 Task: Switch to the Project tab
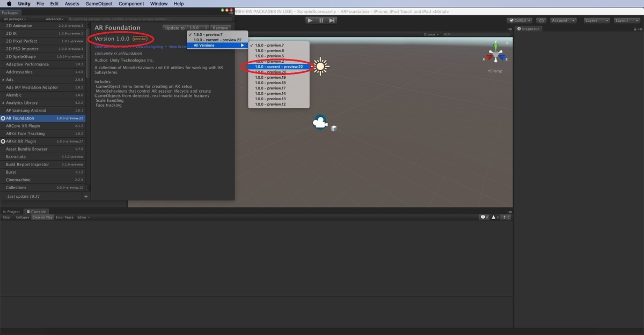click(x=11, y=212)
